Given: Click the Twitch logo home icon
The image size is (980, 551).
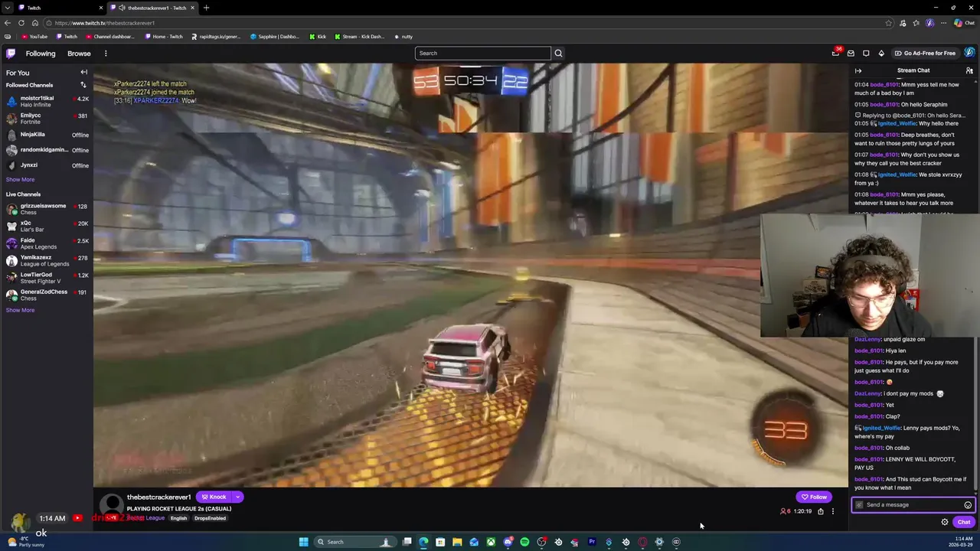Looking at the screenshot, I should (x=11, y=54).
